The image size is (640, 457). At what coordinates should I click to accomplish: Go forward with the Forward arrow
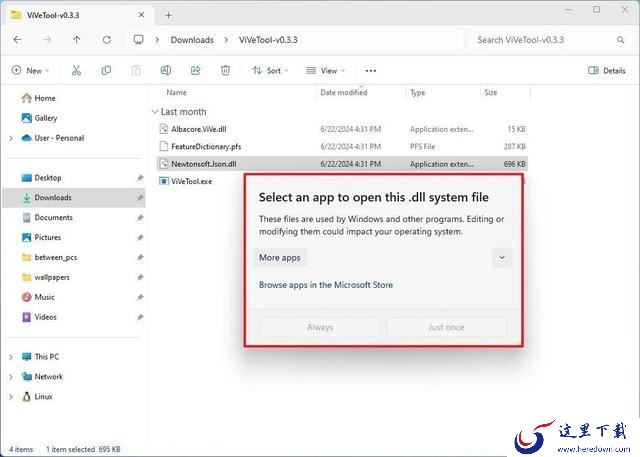[x=47, y=40]
